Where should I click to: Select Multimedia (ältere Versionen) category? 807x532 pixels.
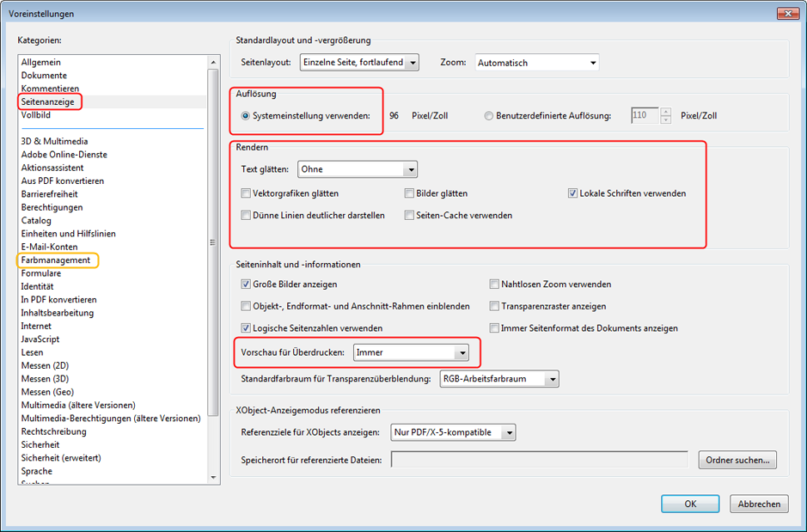point(78,405)
